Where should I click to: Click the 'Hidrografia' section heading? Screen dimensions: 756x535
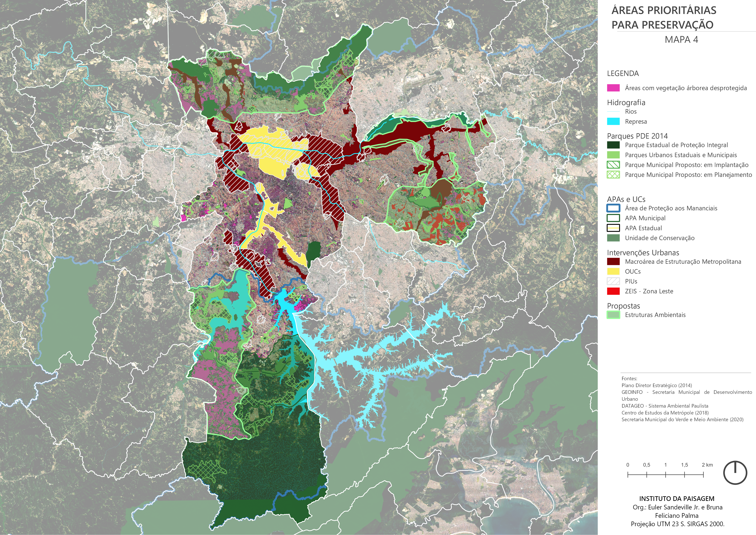(626, 102)
